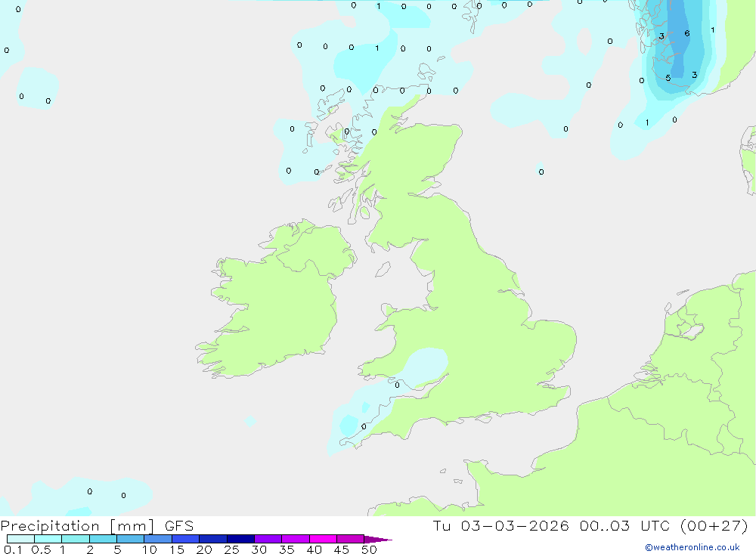Click the "30" legend scale label
This screenshot has width=756, height=554.
pyautogui.click(x=259, y=549)
